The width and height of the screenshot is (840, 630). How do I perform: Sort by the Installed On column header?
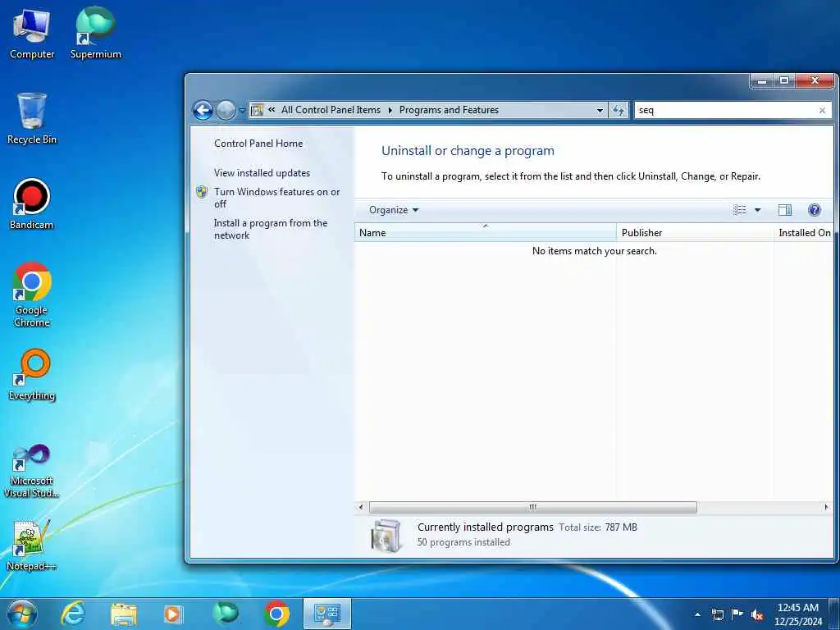(x=804, y=232)
